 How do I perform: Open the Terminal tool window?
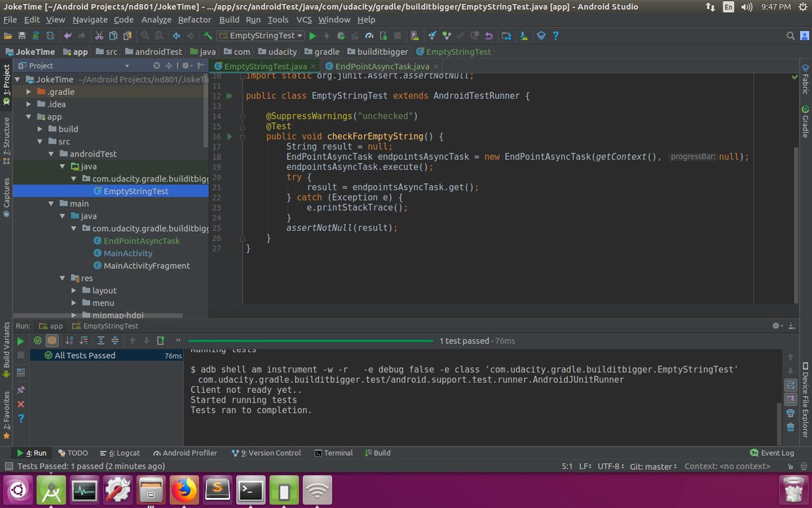click(334, 452)
